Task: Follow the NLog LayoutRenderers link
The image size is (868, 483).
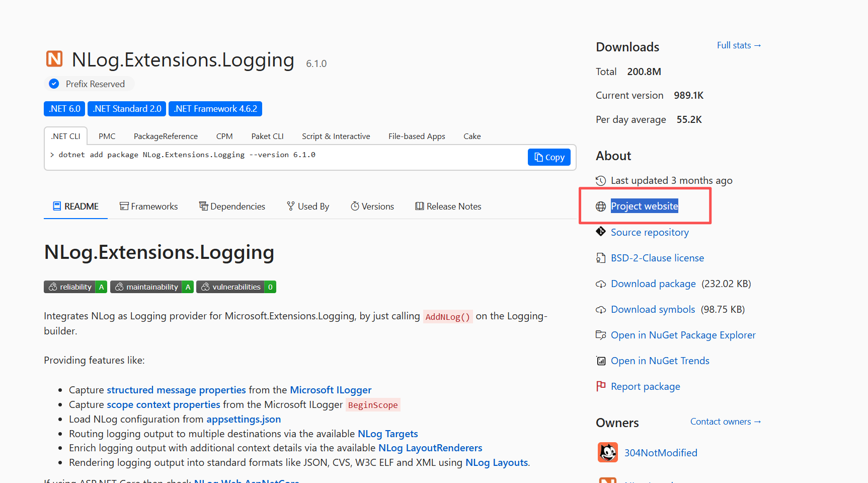Action: point(430,448)
